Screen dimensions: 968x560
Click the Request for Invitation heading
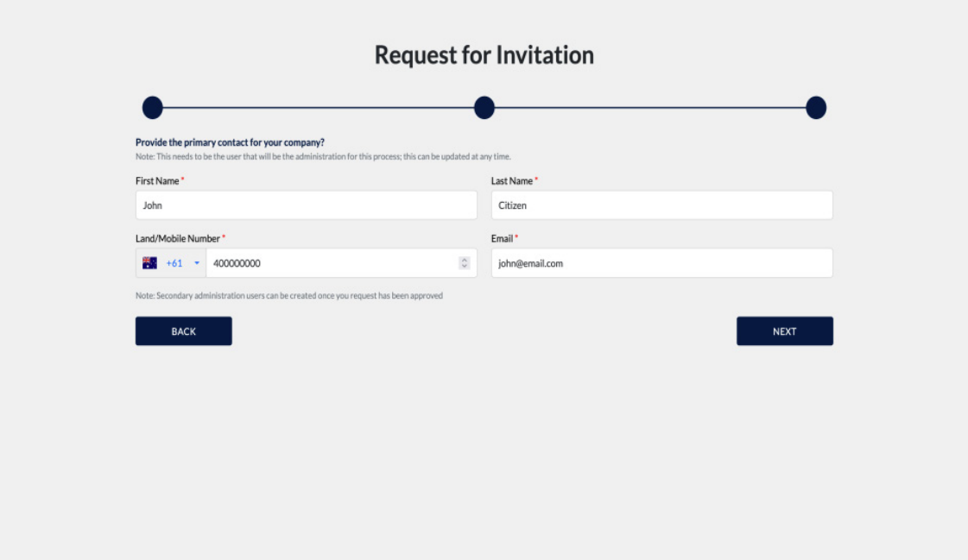(484, 55)
